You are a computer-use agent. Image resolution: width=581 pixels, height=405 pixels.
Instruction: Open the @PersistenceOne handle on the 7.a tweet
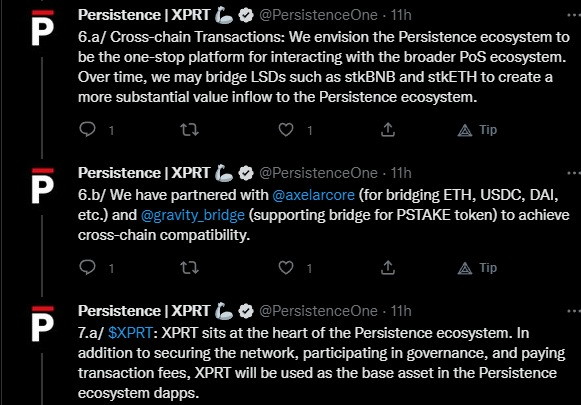(318, 311)
